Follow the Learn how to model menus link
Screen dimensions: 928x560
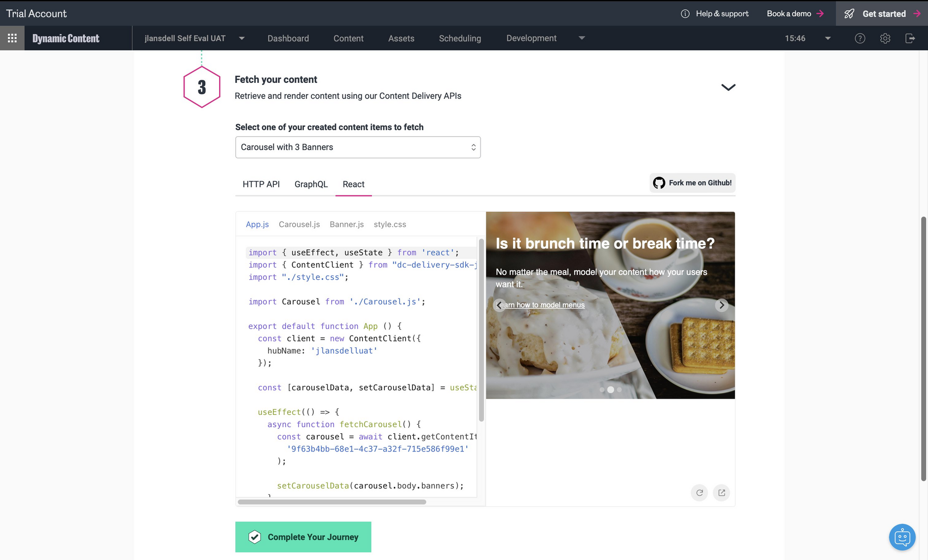540,305
